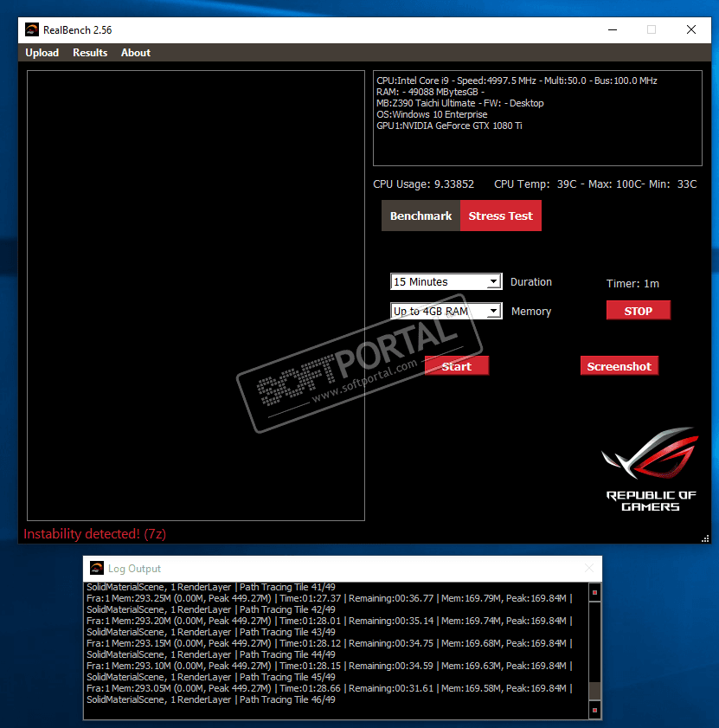This screenshot has width=719, height=728.
Task: Click the 'Log Output' title text
Action: [x=134, y=569]
